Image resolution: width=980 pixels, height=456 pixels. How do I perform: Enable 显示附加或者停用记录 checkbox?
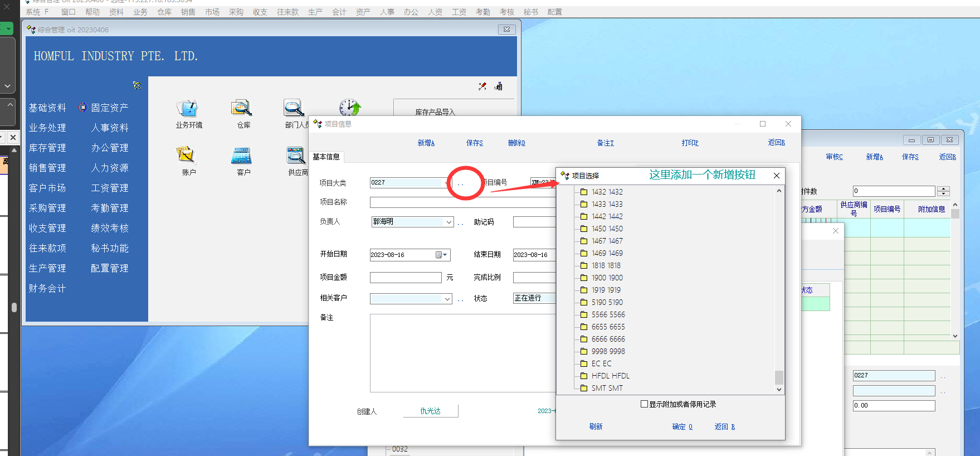[x=645, y=404]
